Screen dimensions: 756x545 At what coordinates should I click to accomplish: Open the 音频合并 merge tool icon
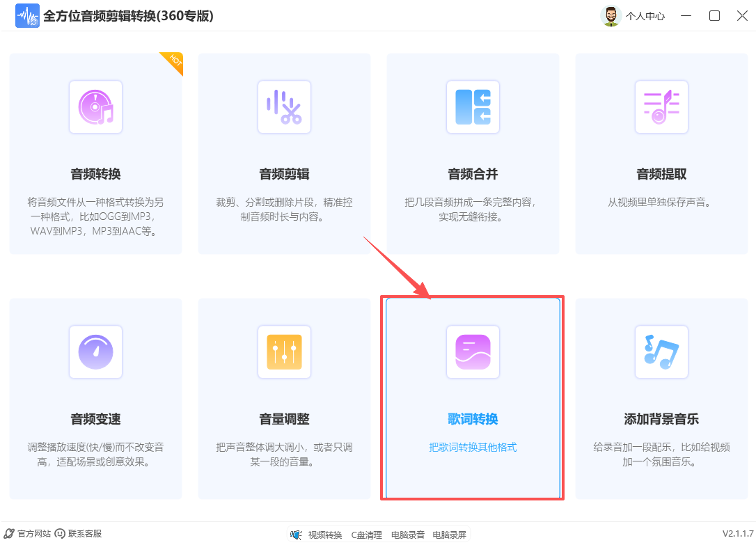(473, 107)
